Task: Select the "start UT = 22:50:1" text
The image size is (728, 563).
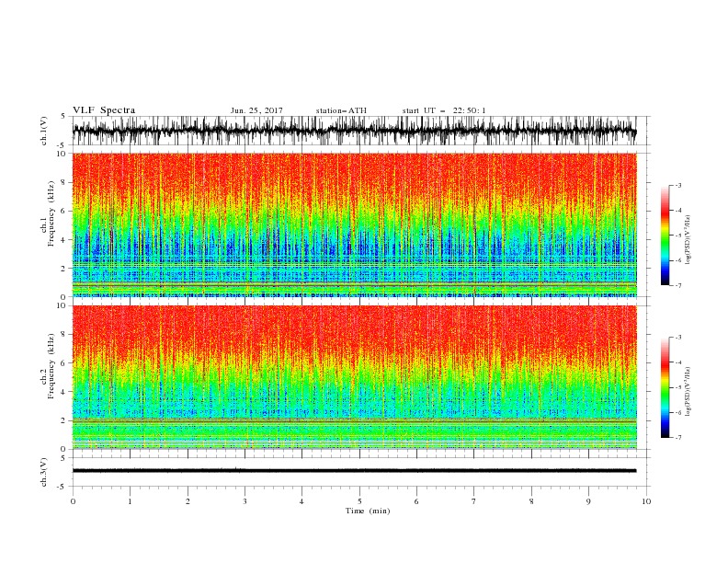Action: (444, 110)
